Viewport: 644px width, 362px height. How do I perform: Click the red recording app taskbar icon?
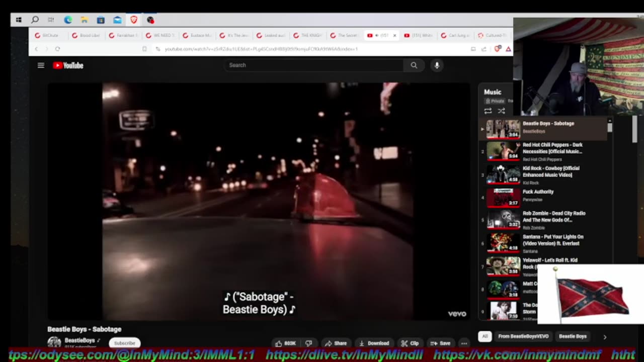[150, 20]
